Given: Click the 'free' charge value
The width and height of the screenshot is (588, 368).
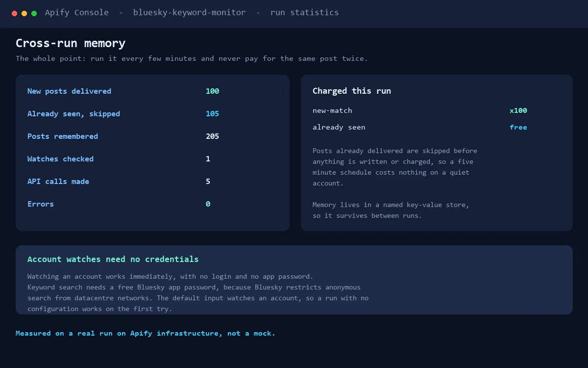Looking at the screenshot, I should tap(518, 127).
